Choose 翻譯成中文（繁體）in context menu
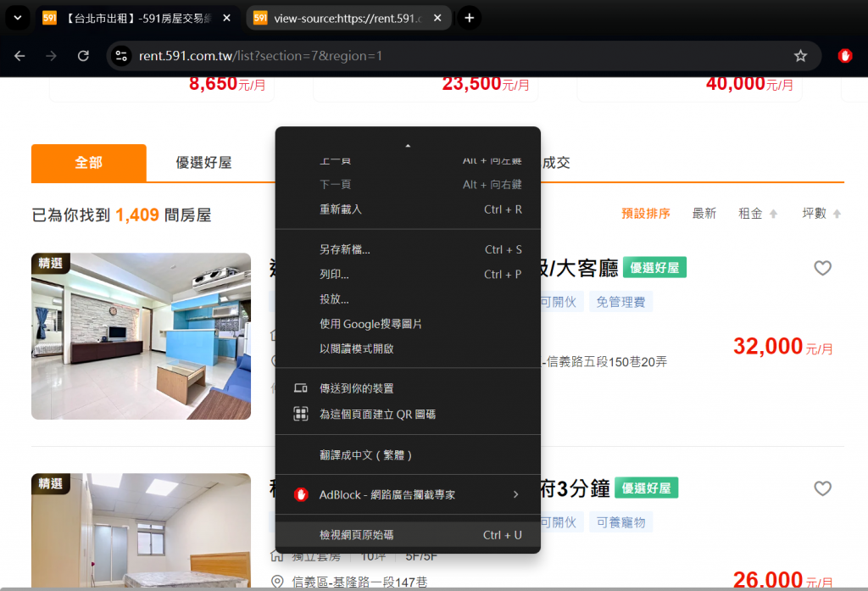The image size is (868, 591). [x=408, y=455]
